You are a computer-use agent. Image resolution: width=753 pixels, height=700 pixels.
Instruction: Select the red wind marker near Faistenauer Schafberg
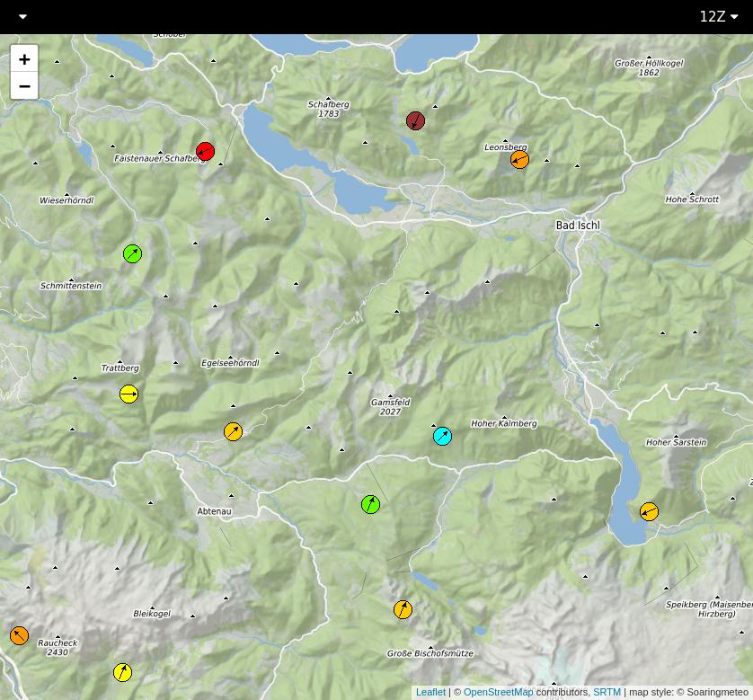coord(205,151)
